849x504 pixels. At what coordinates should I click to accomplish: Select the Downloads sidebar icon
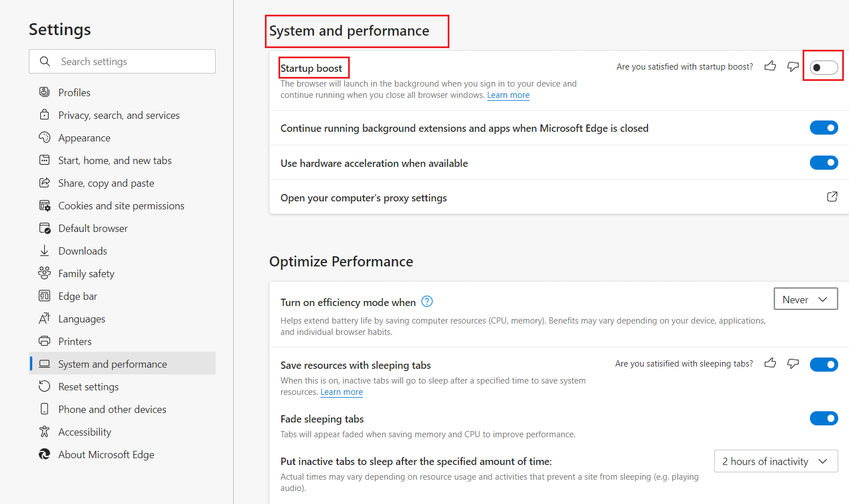click(45, 251)
